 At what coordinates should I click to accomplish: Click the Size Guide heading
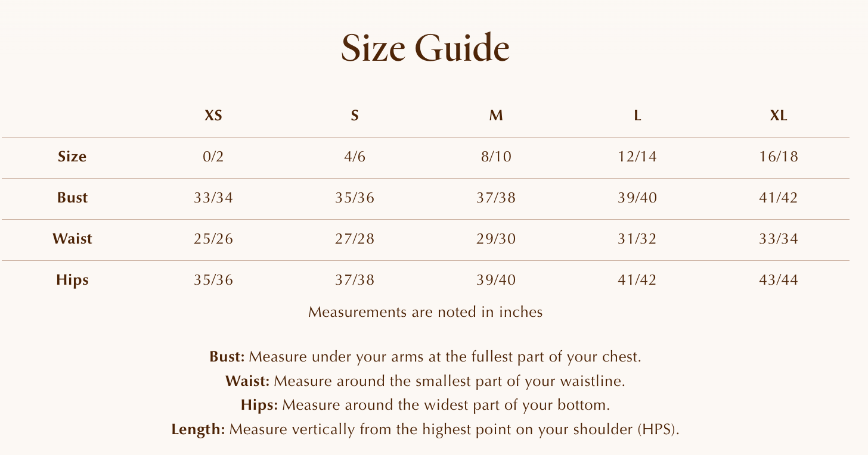[425, 48]
